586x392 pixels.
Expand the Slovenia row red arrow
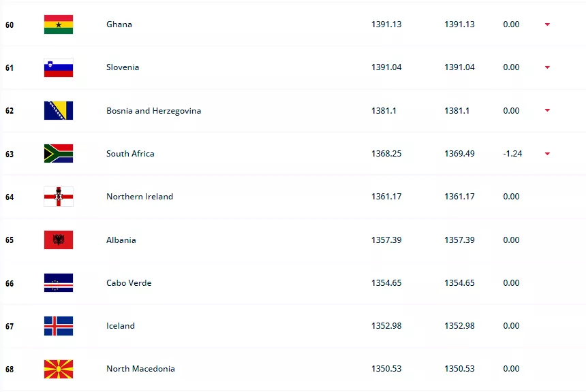click(x=547, y=67)
